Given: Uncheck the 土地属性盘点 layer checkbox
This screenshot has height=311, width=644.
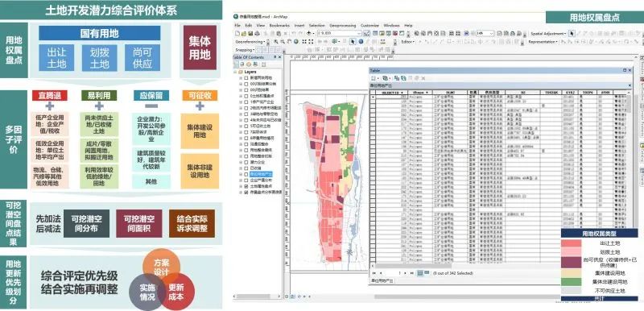Looking at the screenshot, I should click(x=246, y=186).
